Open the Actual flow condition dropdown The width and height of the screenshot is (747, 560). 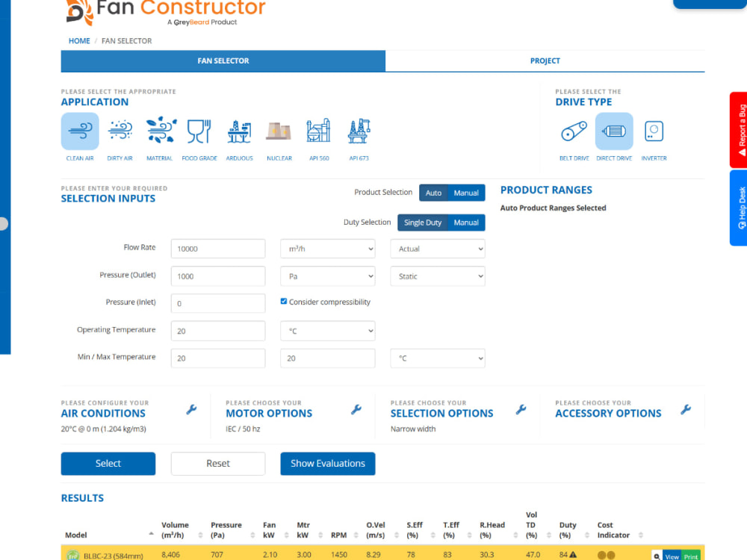point(438,249)
